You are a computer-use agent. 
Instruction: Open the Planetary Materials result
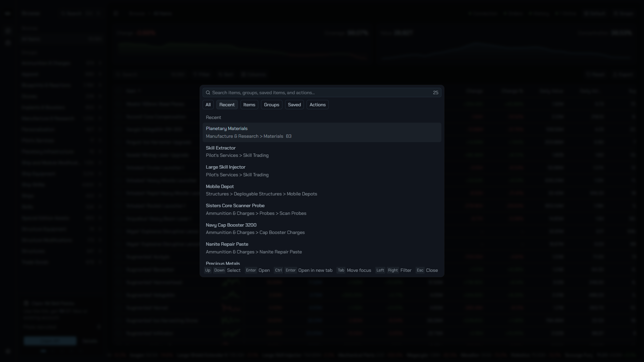322,132
